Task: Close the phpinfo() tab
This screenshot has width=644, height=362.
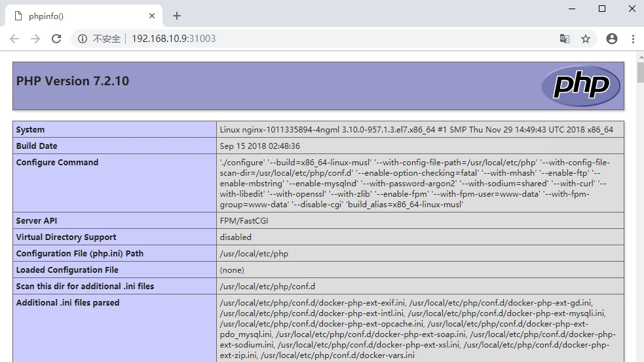Action: click(152, 16)
